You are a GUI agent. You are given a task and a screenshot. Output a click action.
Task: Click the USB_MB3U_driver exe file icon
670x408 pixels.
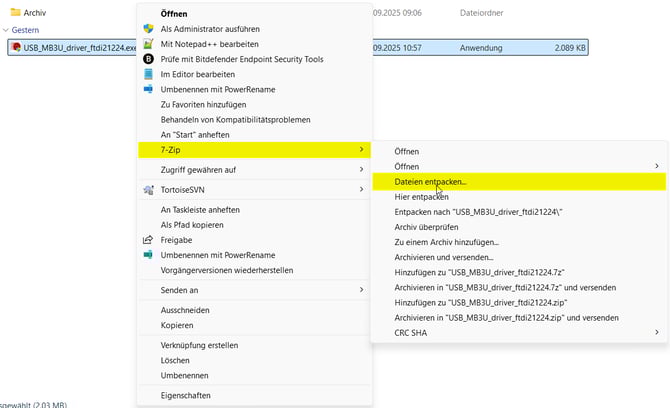pos(16,47)
